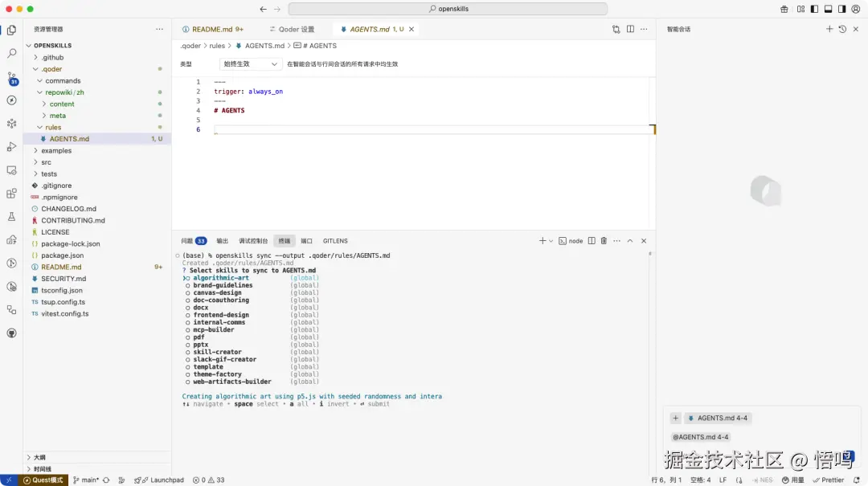Image resolution: width=868 pixels, height=486 pixels.
Task: Close the AGENTS.md editor tab
Action: (x=411, y=30)
